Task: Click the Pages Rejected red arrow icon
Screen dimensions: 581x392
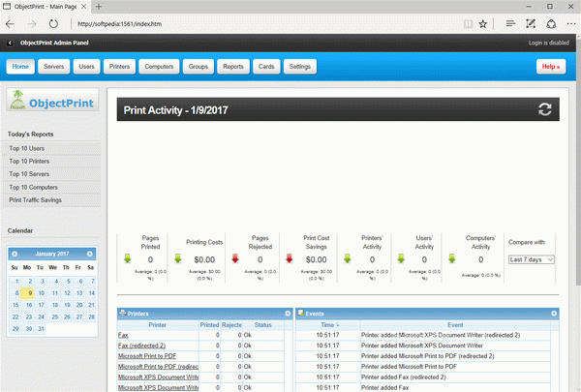Action: [x=235, y=258]
